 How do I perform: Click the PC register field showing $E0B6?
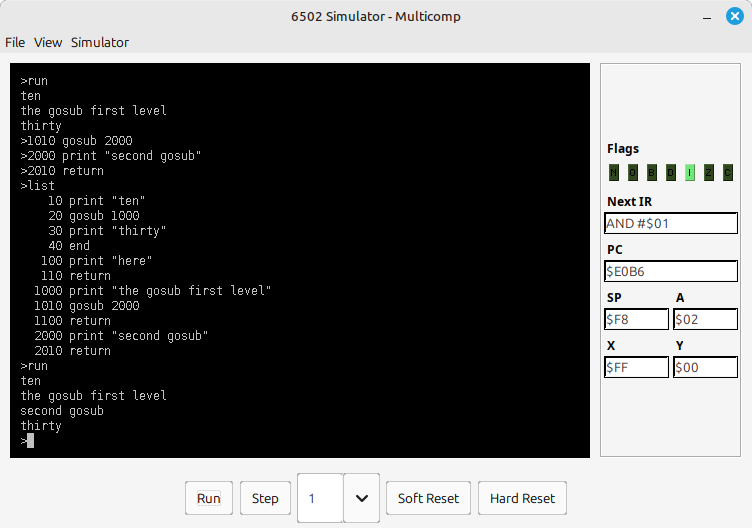[x=671, y=271]
